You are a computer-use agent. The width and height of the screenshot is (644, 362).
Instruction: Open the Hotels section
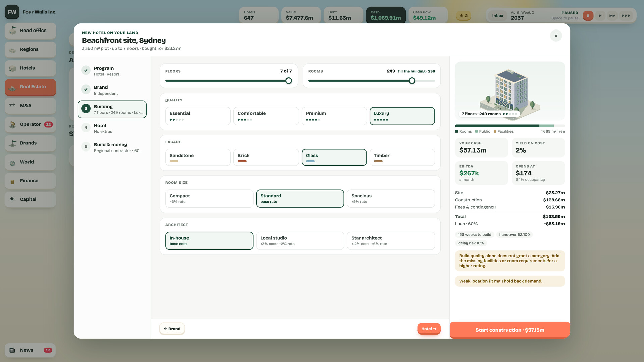tap(30, 68)
